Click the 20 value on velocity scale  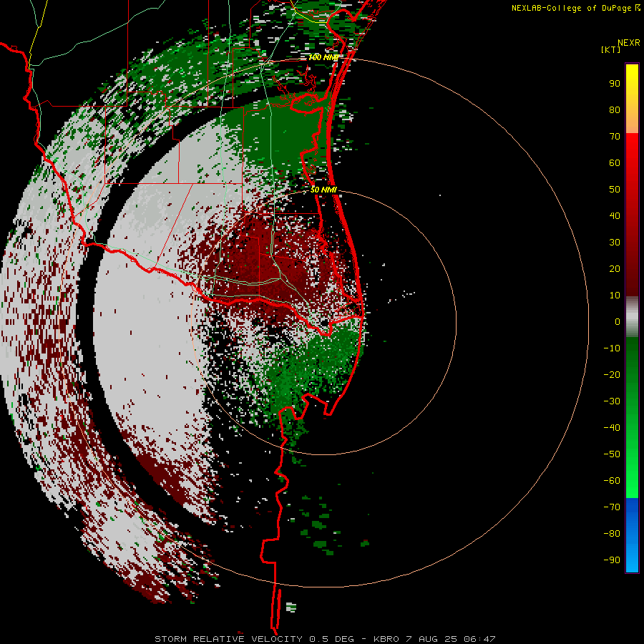[615, 269]
